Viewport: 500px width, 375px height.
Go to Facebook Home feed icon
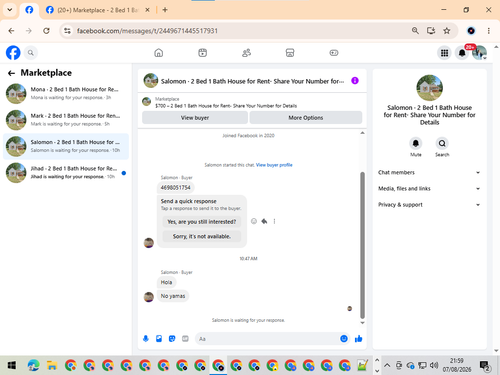159,53
